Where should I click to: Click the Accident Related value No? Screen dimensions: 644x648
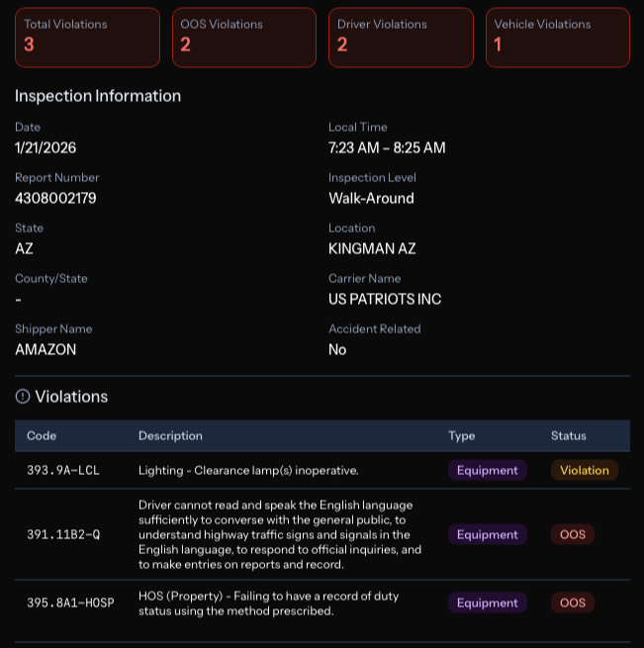tap(337, 349)
